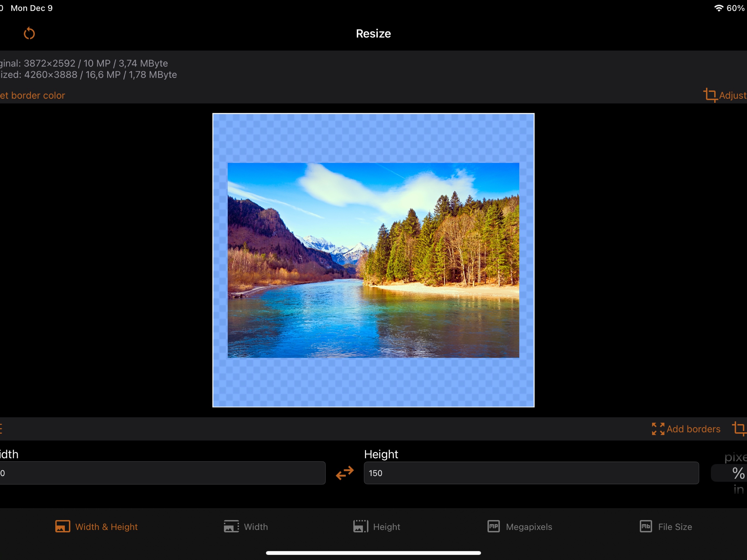The width and height of the screenshot is (747, 560).
Task: Select the Width-only resize mode
Action: click(246, 526)
